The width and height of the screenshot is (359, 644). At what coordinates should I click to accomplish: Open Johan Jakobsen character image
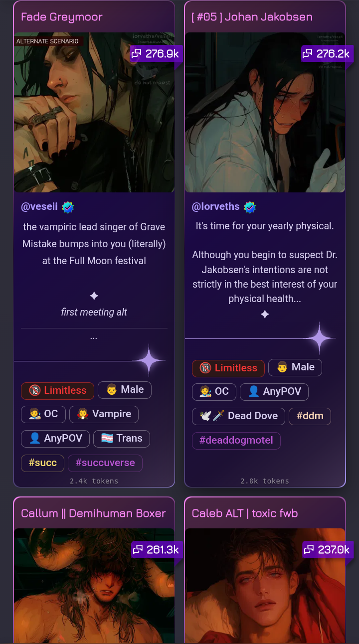(265, 113)
